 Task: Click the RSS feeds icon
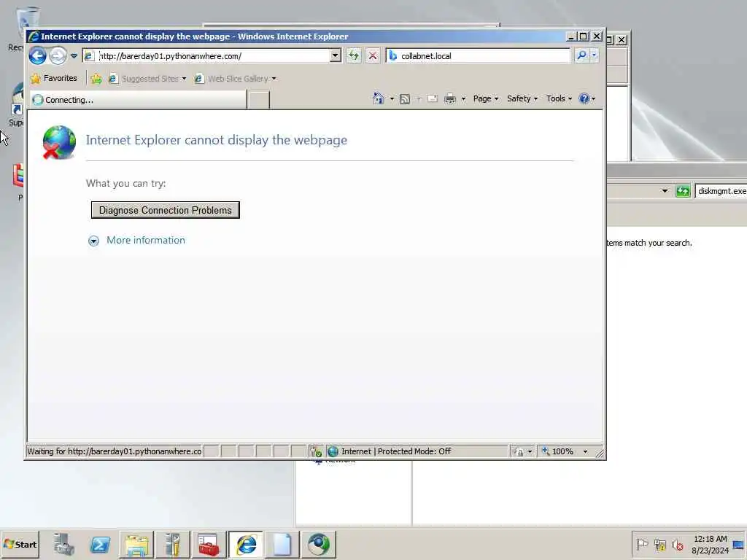coord(404,99)
